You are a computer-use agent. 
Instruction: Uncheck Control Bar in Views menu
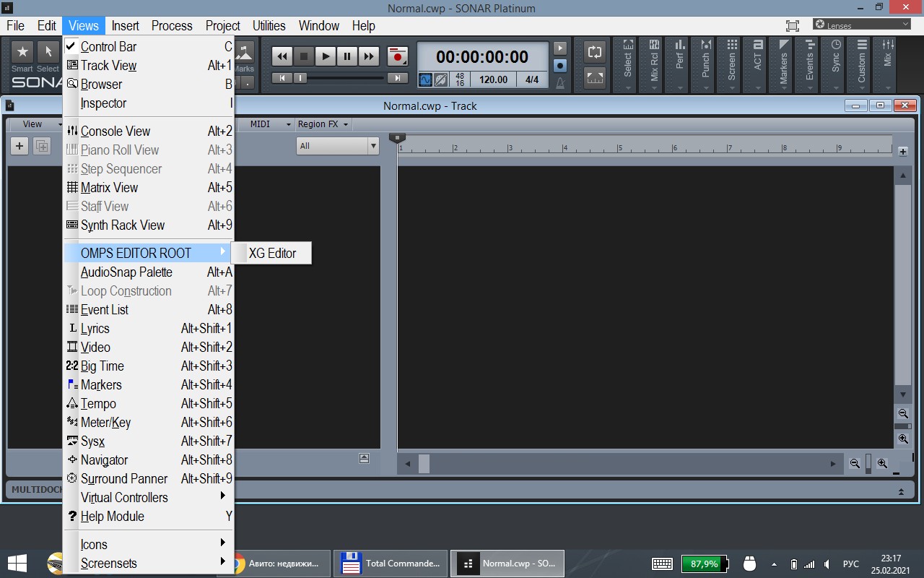[149, 46]
